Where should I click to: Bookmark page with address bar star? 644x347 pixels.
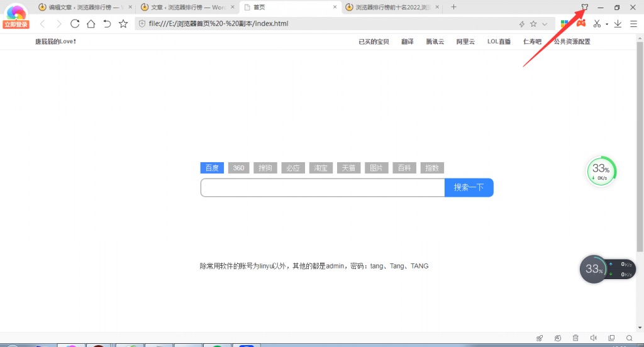pos(533,24)
